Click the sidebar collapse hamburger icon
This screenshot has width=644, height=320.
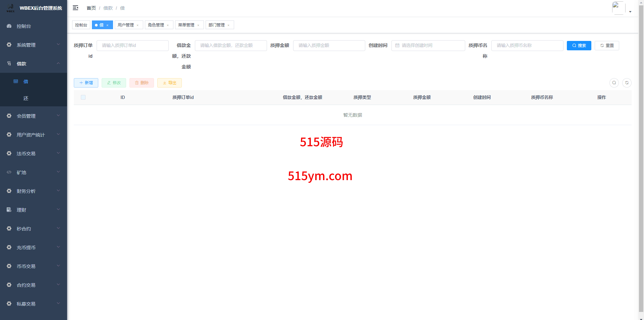pos(75,8)
